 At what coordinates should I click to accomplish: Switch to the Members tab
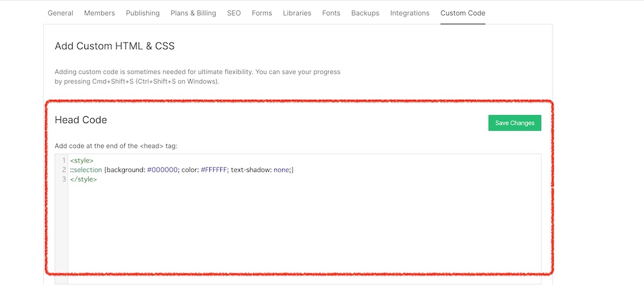coord(99,13)
